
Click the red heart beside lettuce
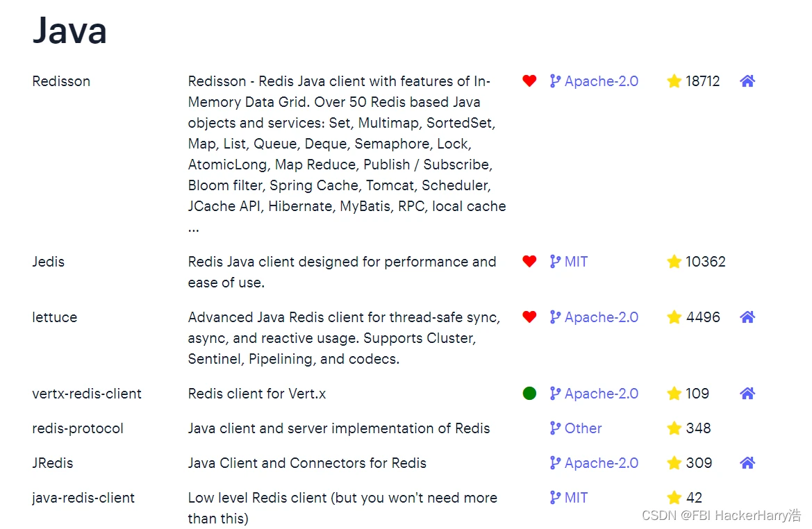[529, 317]
